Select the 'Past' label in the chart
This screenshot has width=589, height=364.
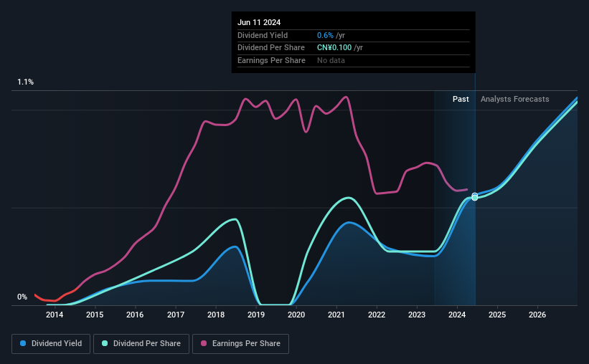click(x=461, y=99)
